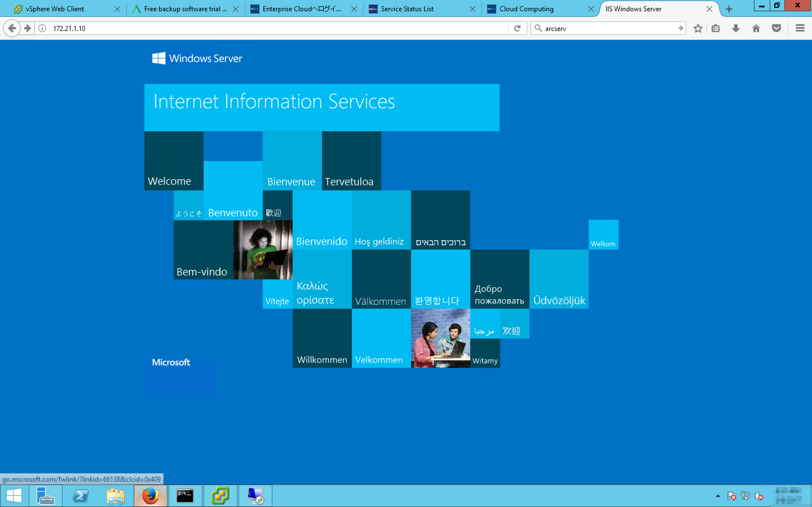
Task: Open the Firefox hamburger menu
Action: coord(800,28)
